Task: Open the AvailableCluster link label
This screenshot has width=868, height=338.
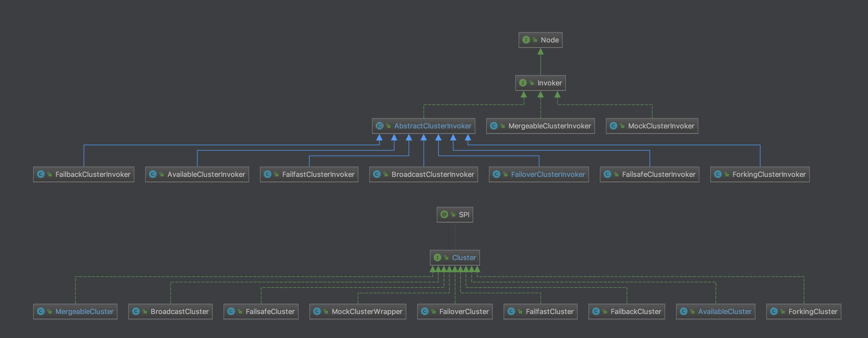Action: [x=725, y=312]
